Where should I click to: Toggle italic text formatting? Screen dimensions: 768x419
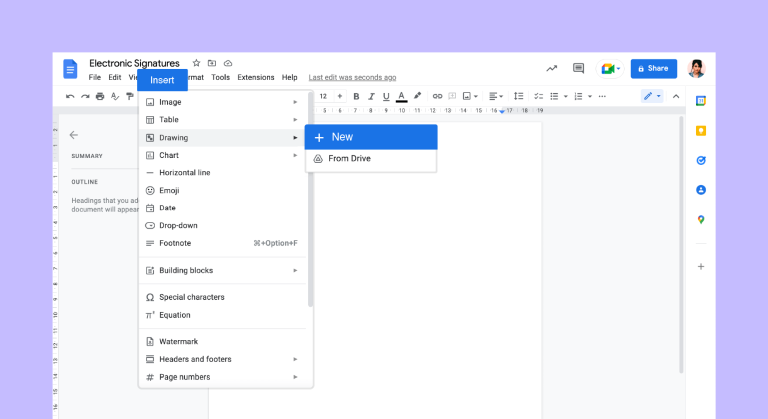tap(371, 96)
